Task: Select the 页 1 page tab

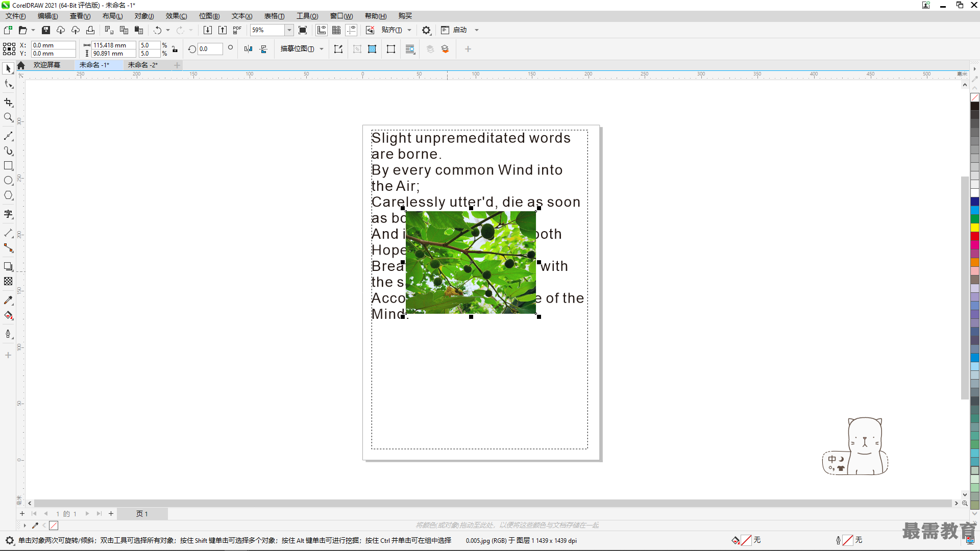Action: (x=142, y=514)
